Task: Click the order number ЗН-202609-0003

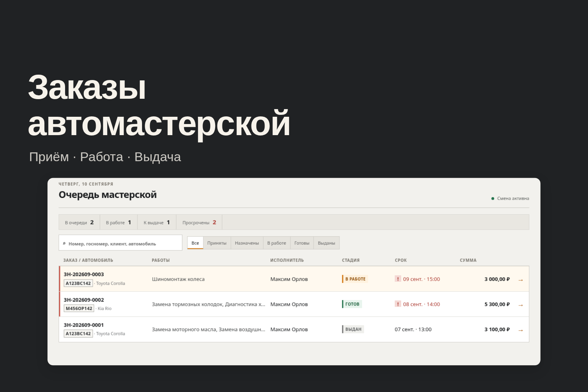Action: click(x=84, y=274)
